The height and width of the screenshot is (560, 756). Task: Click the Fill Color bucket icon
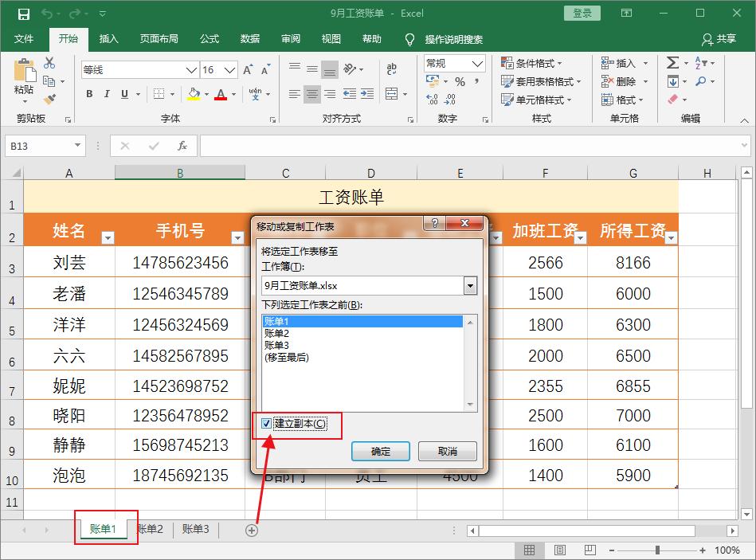point(194,95)
